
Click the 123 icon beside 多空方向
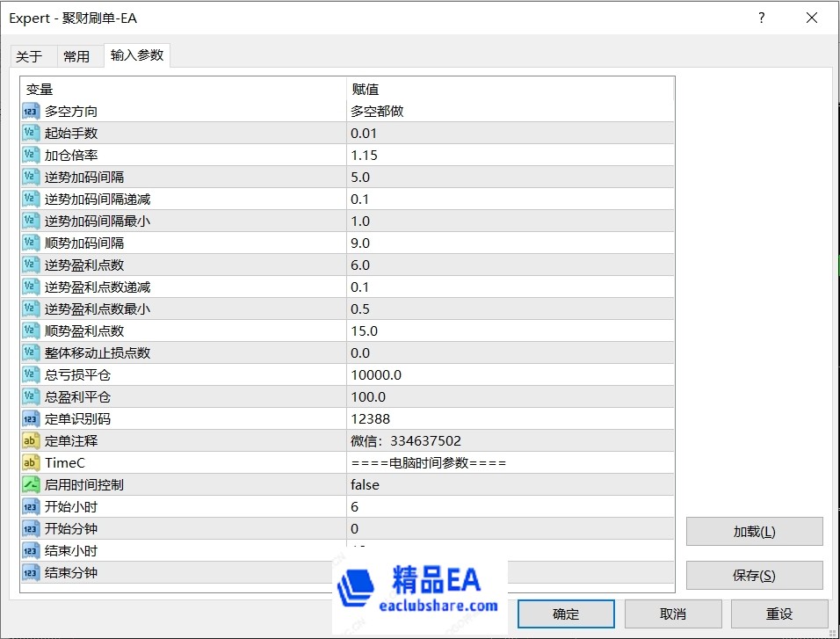pos(31,111)
